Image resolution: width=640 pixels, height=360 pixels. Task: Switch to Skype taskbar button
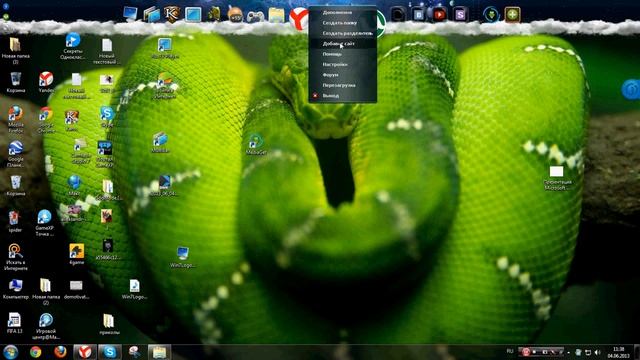[x=109, y=352]
